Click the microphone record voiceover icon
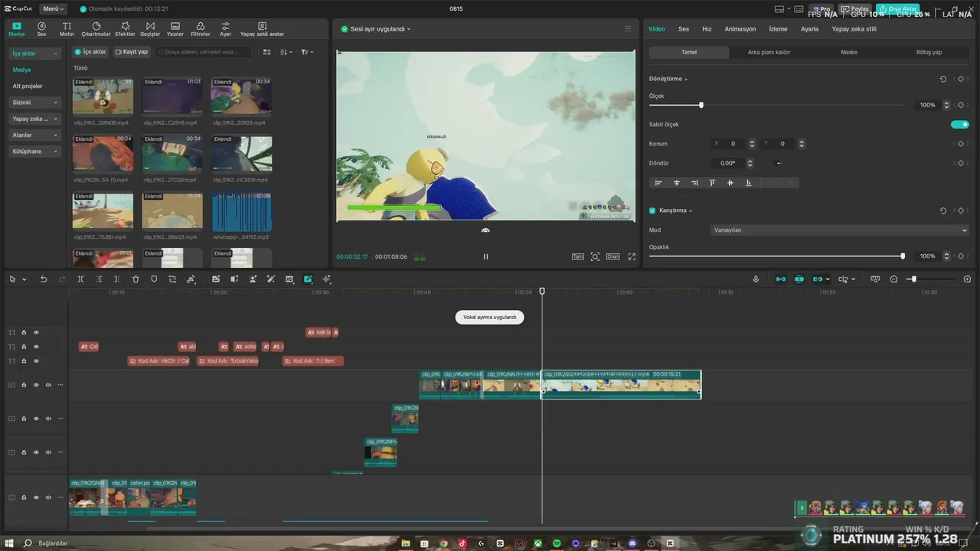Screen dimensions: 980x551 (756, 279)
